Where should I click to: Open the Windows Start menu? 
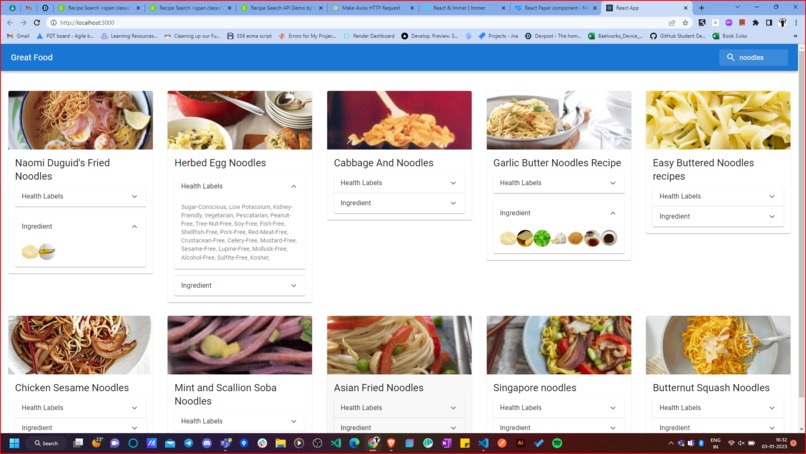(x=14, y=443)
